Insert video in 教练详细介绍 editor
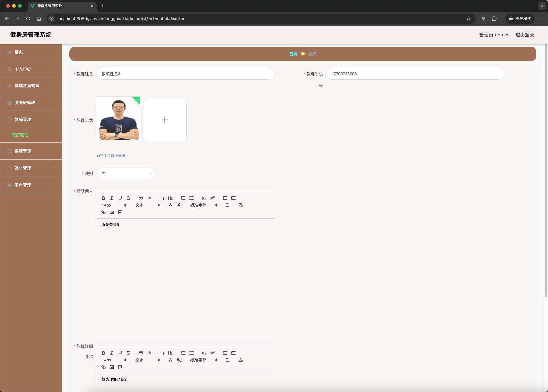Image resolution: width=548 pixels, height=392 pixels. (120, 367)
